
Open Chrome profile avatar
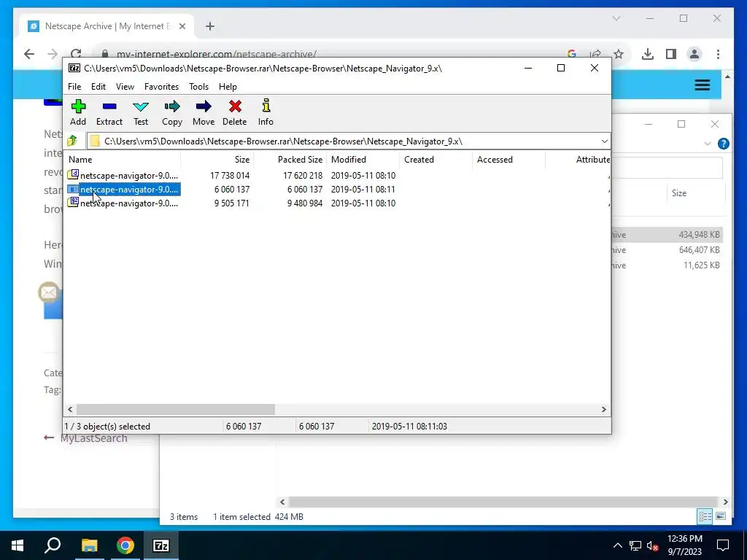pyautogui.click(x=694, y=54)
